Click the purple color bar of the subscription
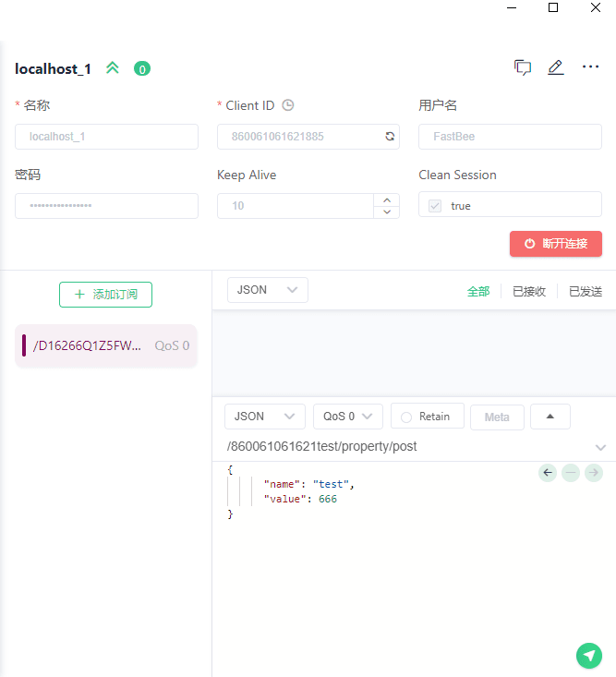This screenshot has height=677, width=616. (24, 345)
